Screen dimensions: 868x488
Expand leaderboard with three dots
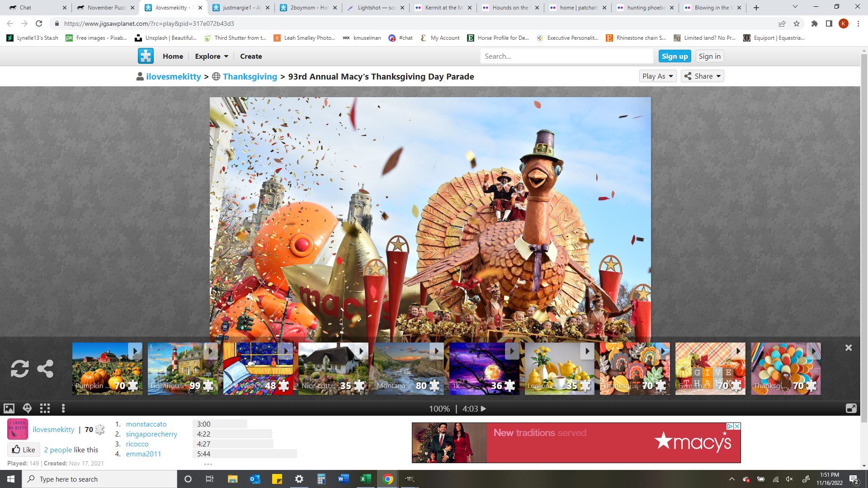[x=208, y=464]
